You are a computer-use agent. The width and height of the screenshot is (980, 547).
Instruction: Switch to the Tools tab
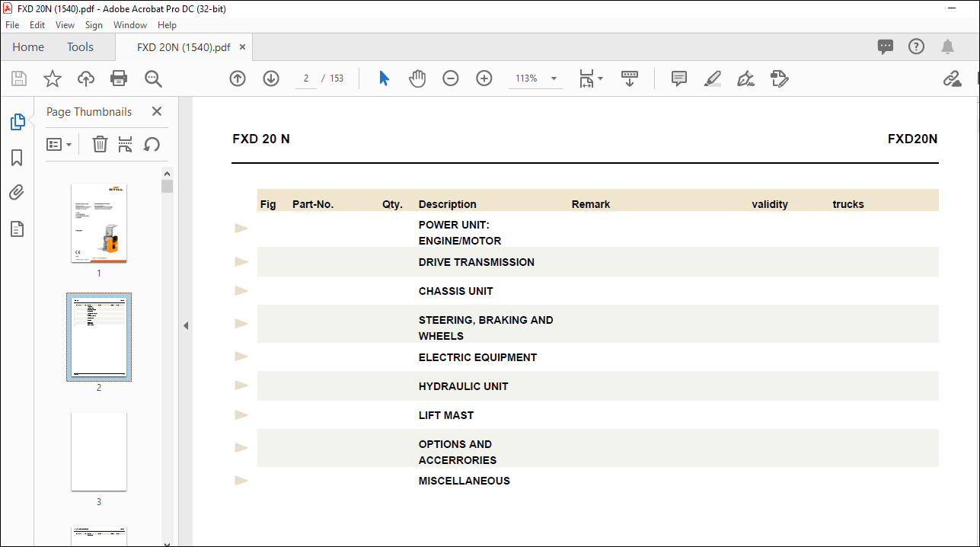pos(80,47)
